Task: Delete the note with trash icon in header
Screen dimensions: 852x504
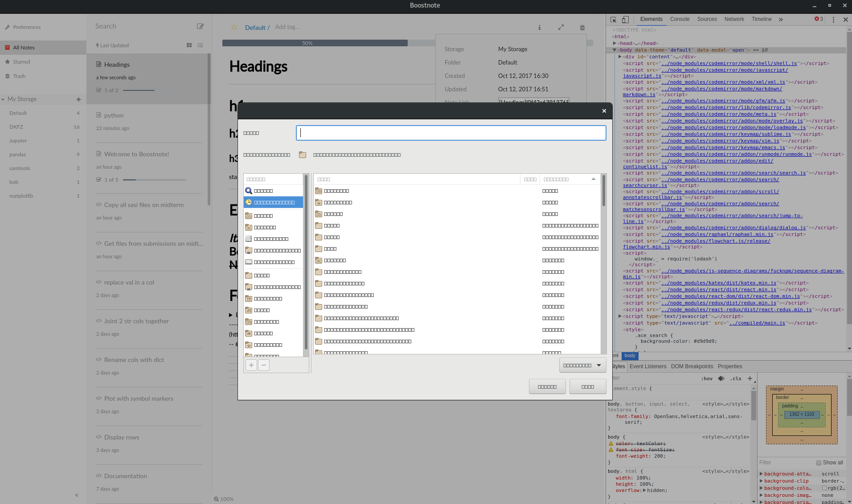Action: 582,28
